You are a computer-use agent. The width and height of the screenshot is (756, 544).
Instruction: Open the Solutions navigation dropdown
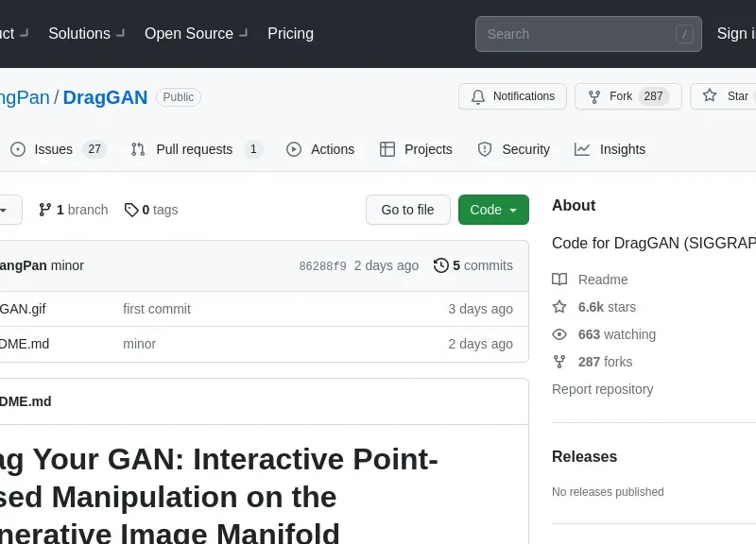pos(85,33)
